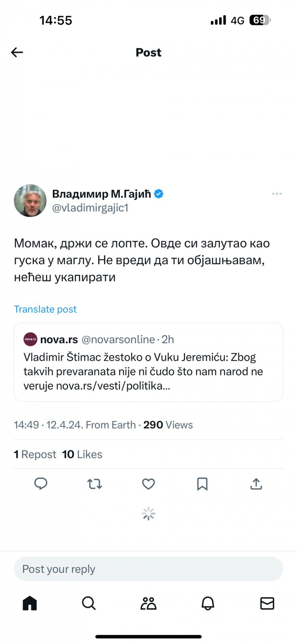Go to Home tab in bottom bar
Screen dimensions: 297x644
tap(30, 603)
